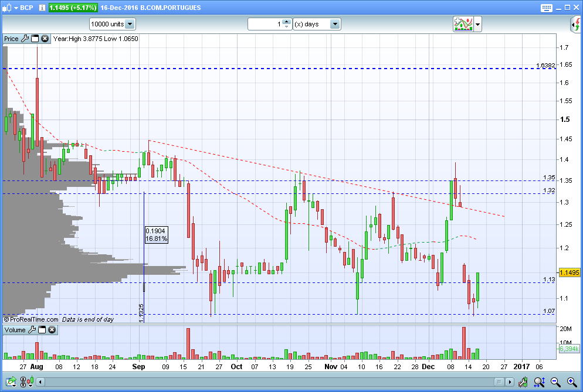Click the add indicator chart icon
The image size is (583, 392).
pos(463,24)
